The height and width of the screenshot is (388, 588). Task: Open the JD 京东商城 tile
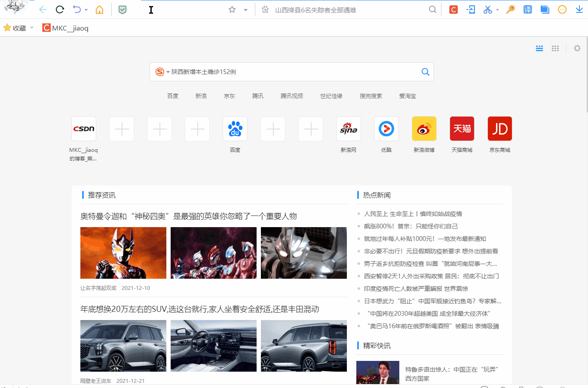pos(500,129)
